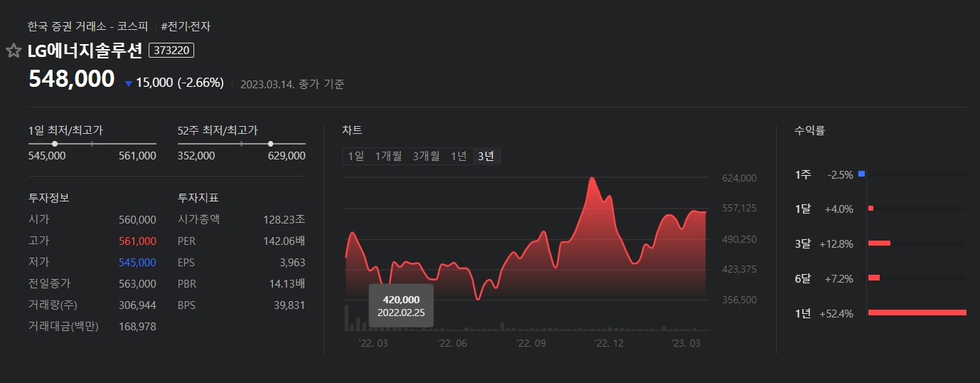Click the 고가 value 561,000
Viewport: 980px width, 383px height.
point(137,241)
